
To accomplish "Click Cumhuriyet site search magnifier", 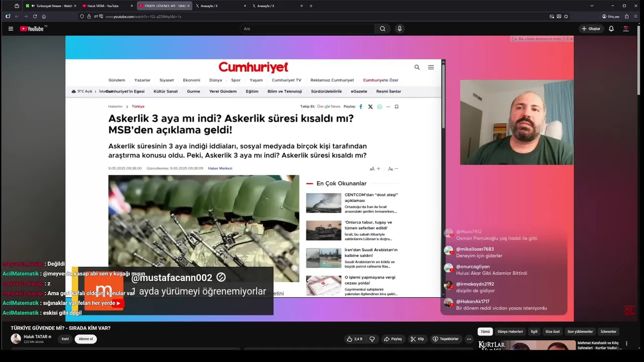I will (x=417, y=67).
